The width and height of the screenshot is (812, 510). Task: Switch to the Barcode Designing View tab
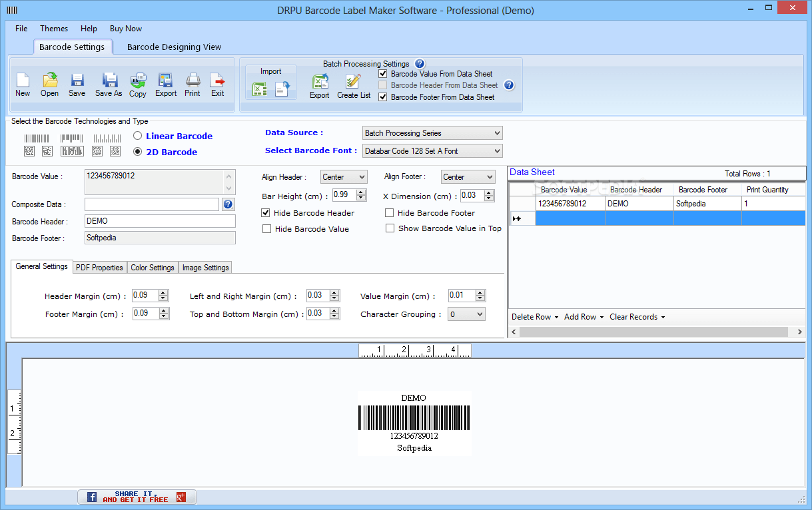click(173, 47)
